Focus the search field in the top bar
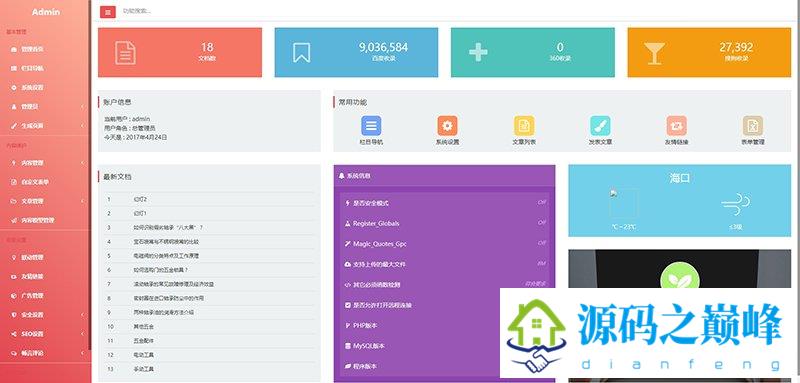The width and height of the screenshot is (800, 383). coord(204,11)
